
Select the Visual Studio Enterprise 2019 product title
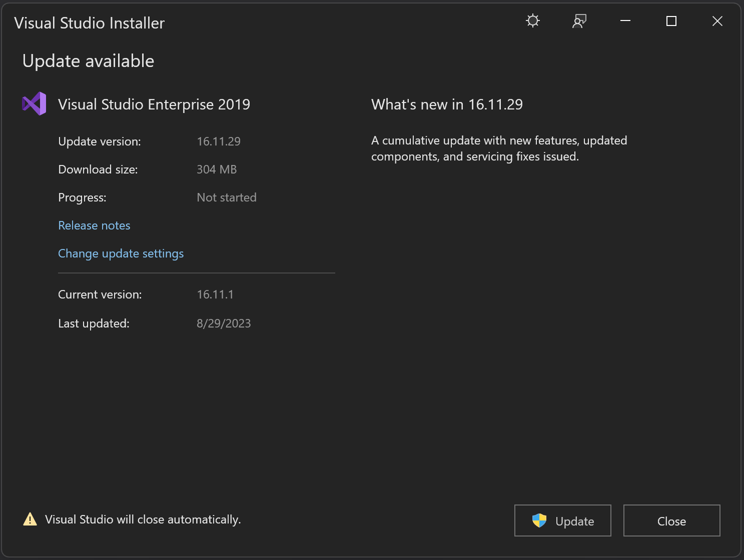[x=154, y=104]
